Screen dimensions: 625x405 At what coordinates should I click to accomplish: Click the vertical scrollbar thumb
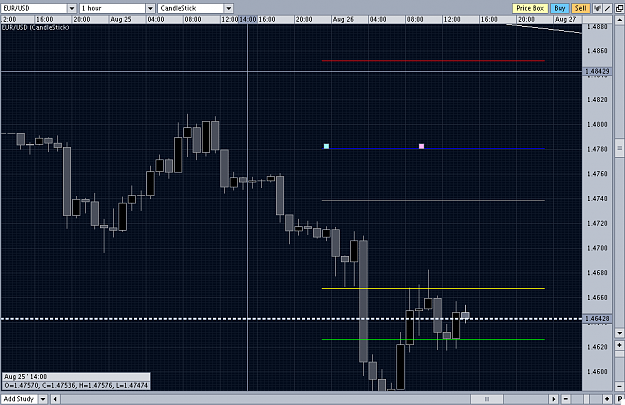(619, 148)
